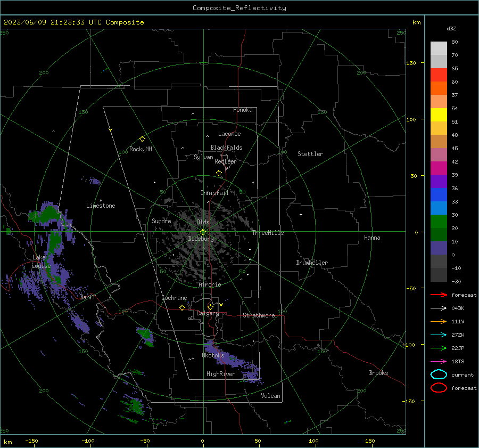Click the Ponoka city label
This screenshot has height=448, width=479.
click(x=243, y=110)
